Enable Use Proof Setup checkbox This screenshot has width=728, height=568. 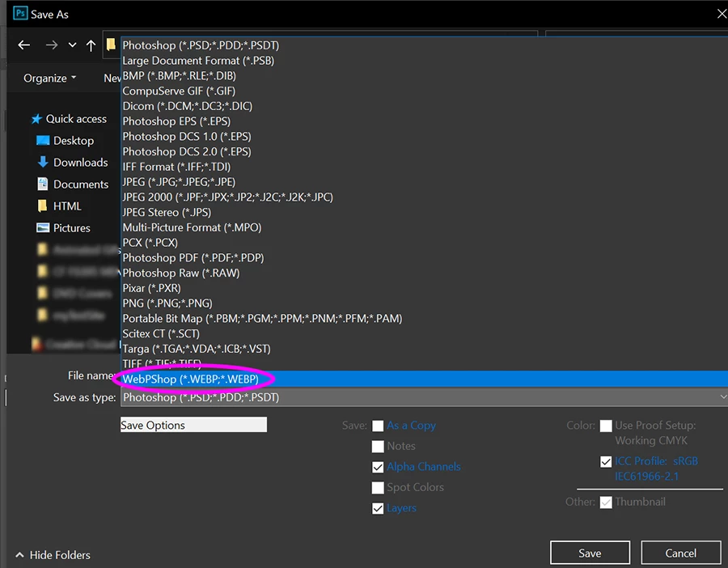tap(606, 426)
